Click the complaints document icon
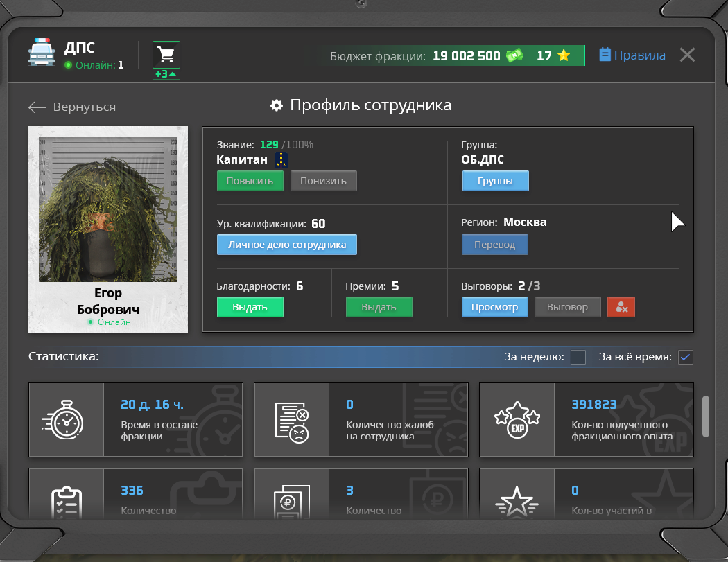 291,419
